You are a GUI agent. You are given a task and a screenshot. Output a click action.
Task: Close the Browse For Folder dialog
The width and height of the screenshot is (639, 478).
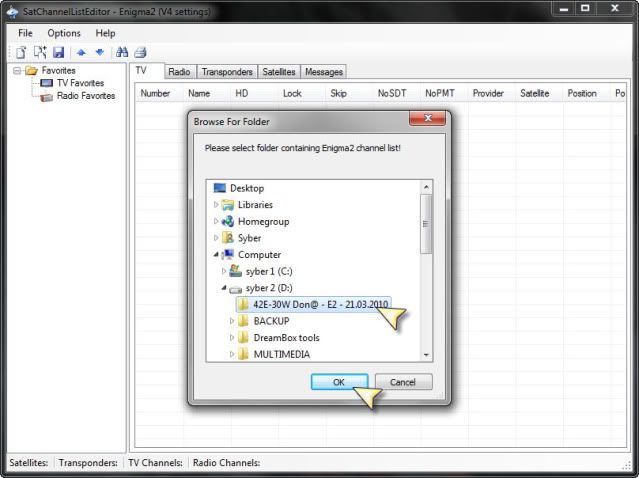pyautogui.click(x=427, y=118)
